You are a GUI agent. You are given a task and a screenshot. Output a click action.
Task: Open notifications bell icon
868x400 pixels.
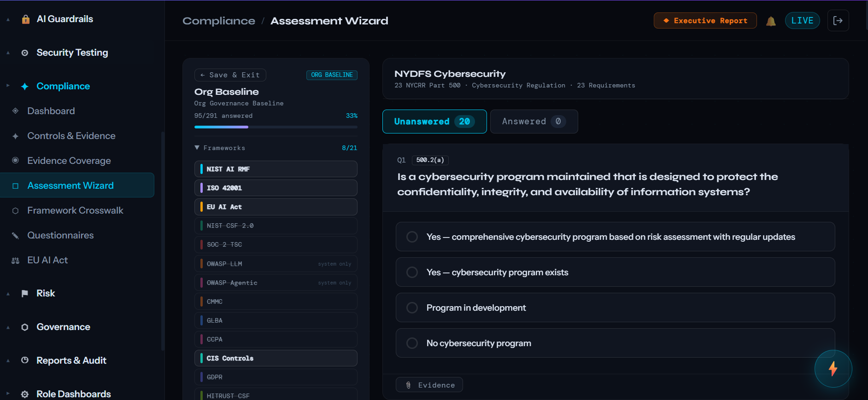coord(771,21)
